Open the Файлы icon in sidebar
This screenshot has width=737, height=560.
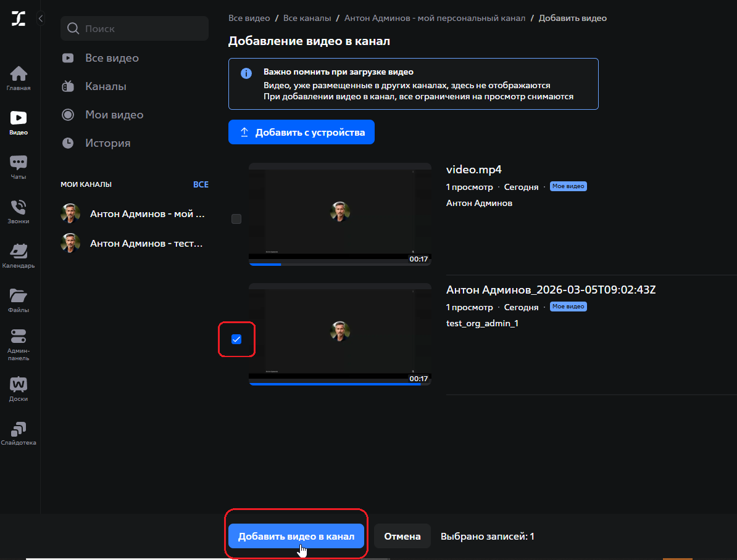[x=19, y=299]
